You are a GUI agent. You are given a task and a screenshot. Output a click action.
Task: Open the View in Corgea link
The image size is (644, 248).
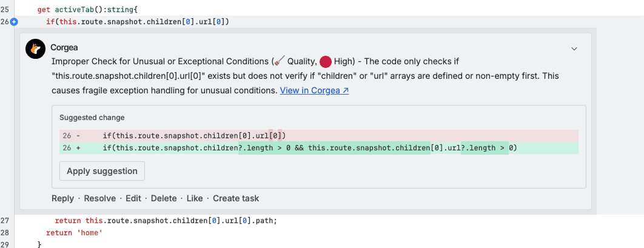point(314,90)
